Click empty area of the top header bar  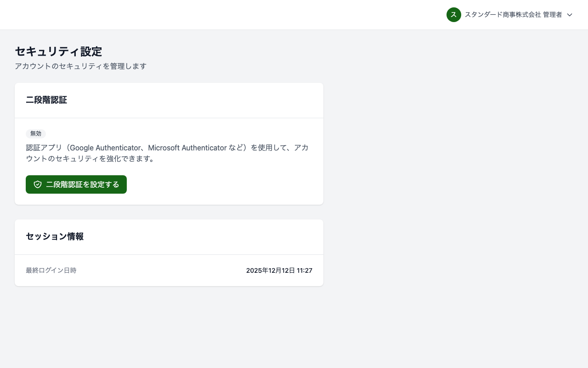coord(230,15)
